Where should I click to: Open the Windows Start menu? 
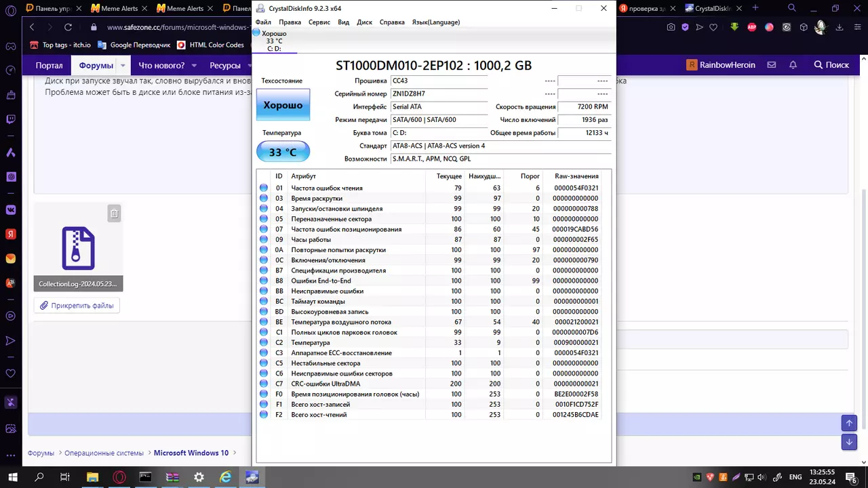click(x=12, y=476)
